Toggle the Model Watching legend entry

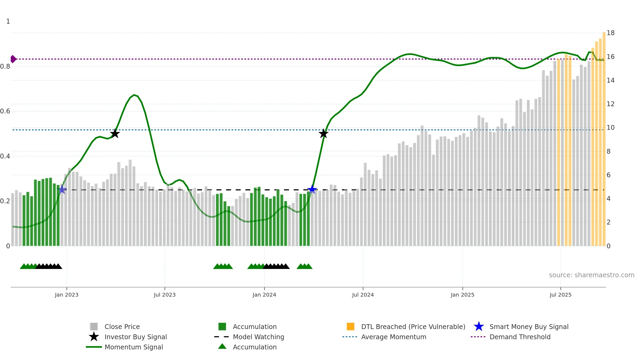pos(258,337)
